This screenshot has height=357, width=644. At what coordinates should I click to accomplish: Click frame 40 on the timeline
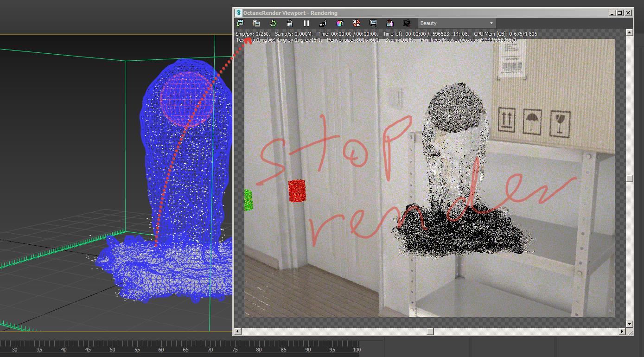pyautogui.click(x=64, y=350)
